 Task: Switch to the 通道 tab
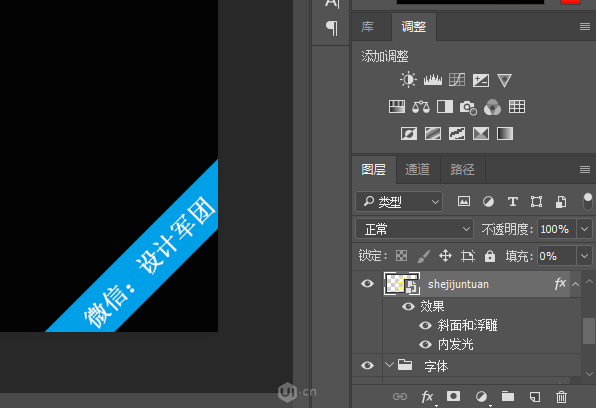417,170
